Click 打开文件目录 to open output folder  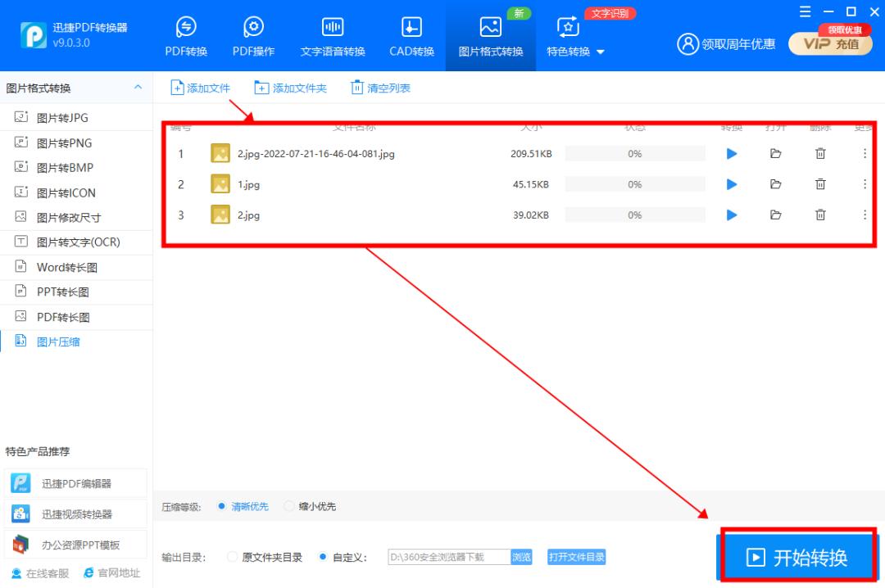click(x=576, y=556)
